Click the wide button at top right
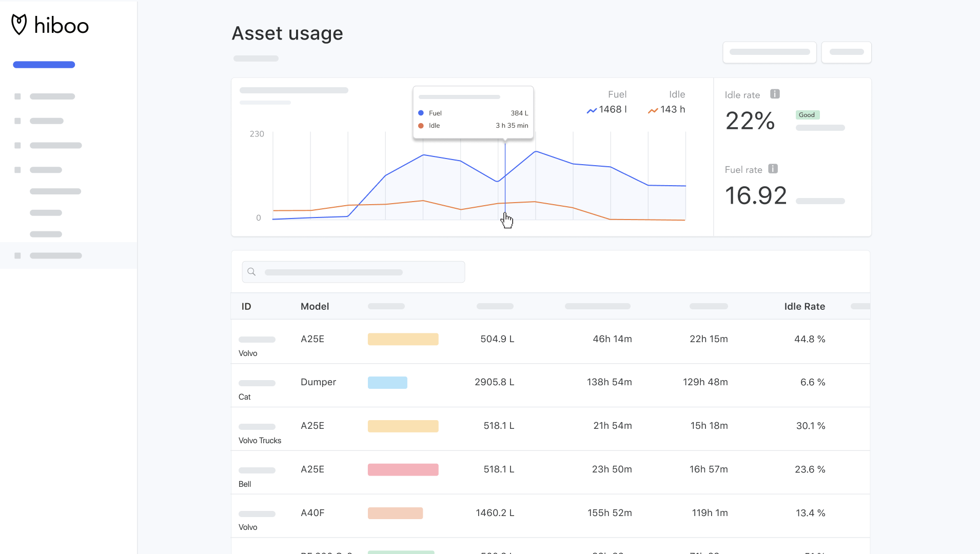980x554 pixels. click(x=770, y=52)
